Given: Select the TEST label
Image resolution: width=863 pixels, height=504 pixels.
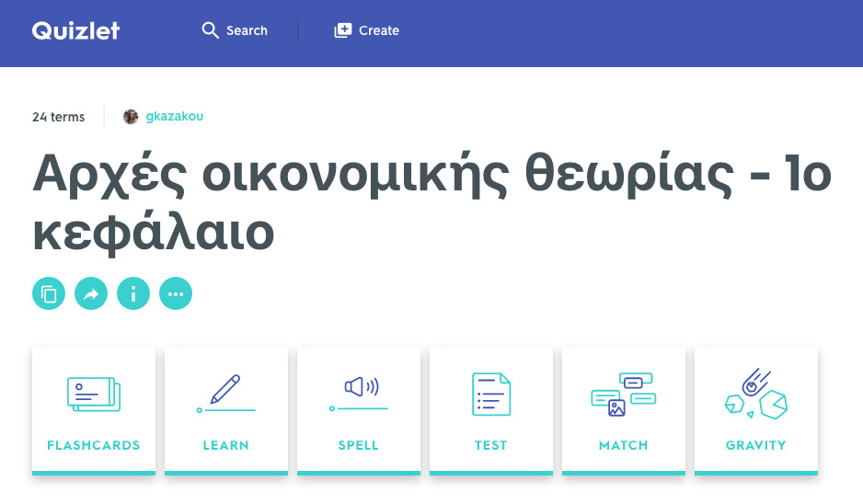Looking at the screenshot, I should [x=491, y=445].
